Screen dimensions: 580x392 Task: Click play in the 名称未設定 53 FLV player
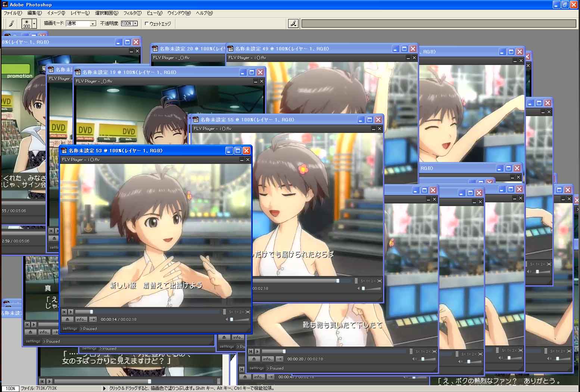tap(71, 312)
